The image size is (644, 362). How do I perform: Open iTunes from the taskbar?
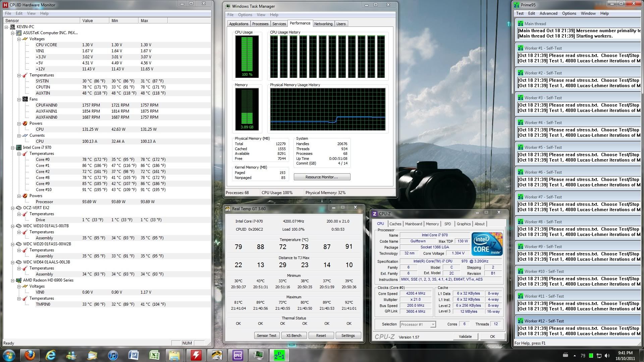[x=113, y=355]
